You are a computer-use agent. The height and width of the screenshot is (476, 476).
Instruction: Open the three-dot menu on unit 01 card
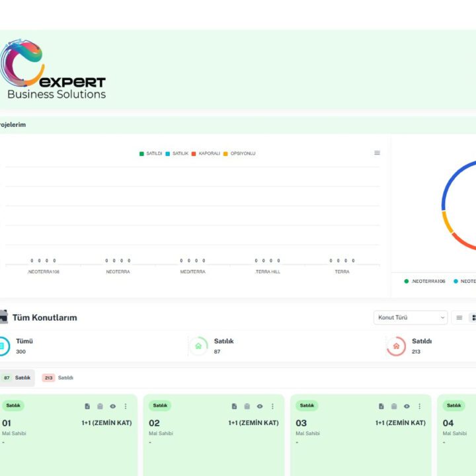pos(126,407)
